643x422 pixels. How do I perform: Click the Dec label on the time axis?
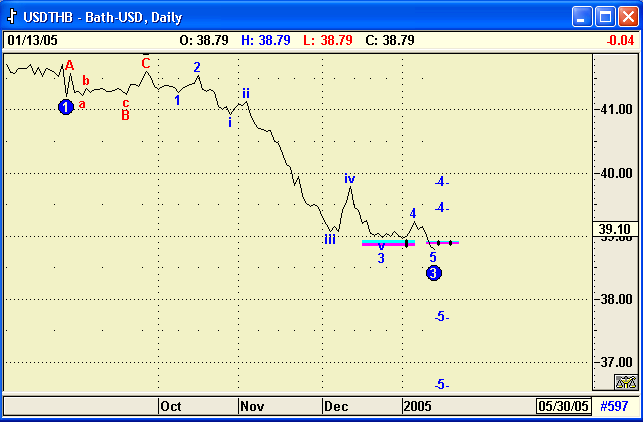[336, 406]
